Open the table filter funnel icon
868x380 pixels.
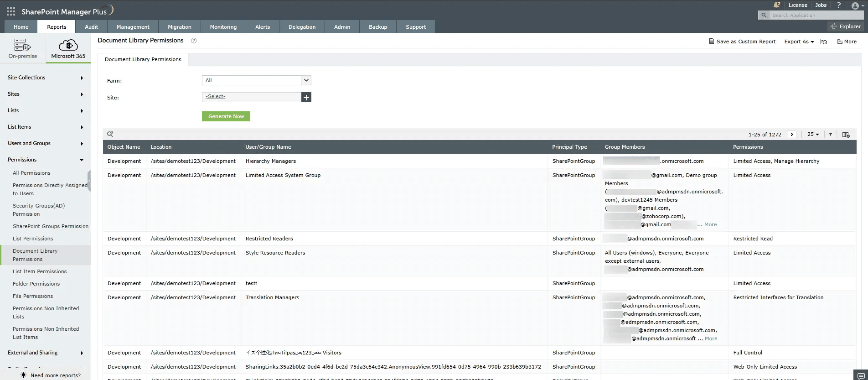pyautogui.click(x=831, y=134)
